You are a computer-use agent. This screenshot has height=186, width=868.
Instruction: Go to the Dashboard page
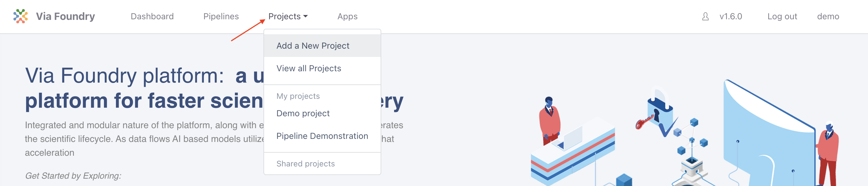[152, 16]
